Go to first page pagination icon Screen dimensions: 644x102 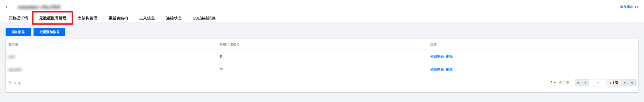pyautogui.click(x=578, y=83)
